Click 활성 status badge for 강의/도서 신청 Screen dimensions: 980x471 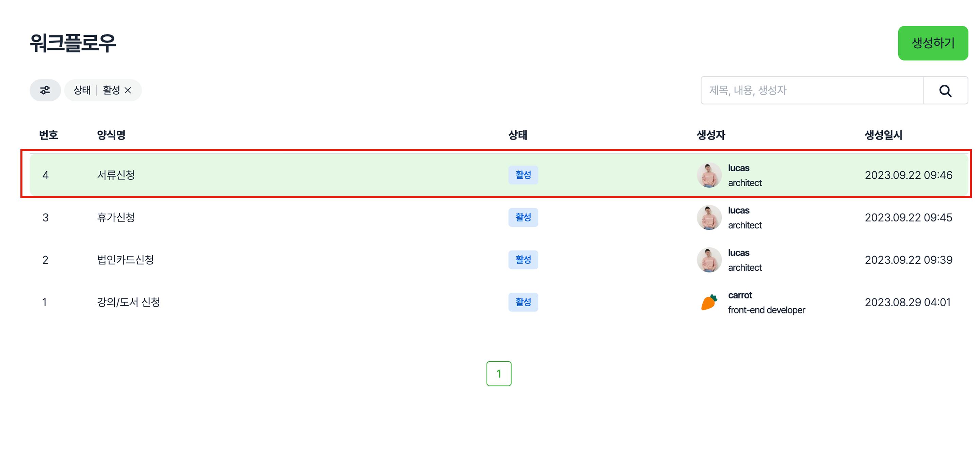(x=523, y=302)
